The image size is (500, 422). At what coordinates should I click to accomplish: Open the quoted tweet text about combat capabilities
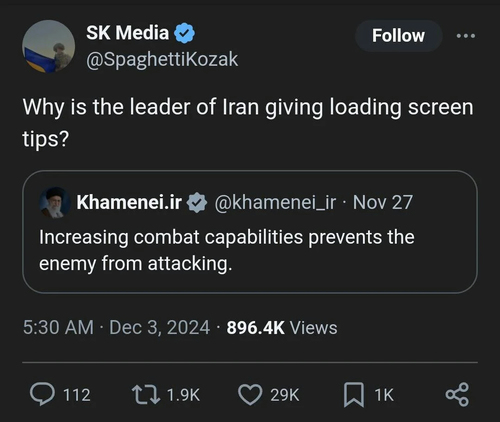tap(227, 250)
